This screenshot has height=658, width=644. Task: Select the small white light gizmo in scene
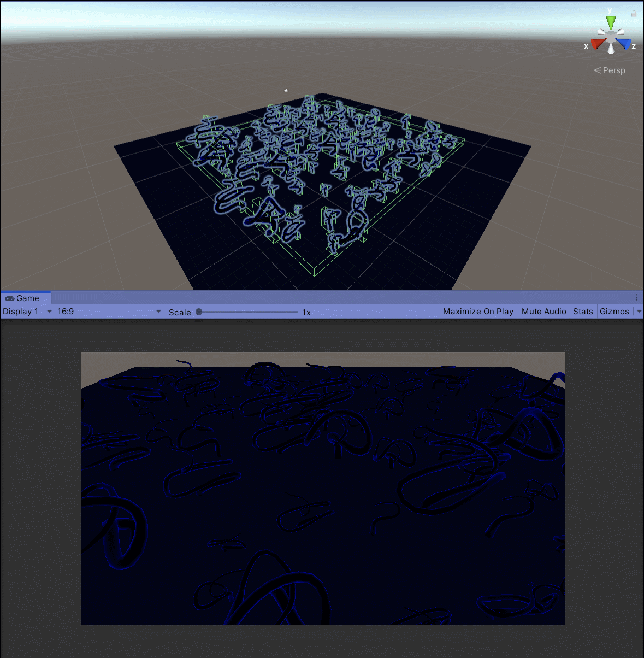click(286, 90)
